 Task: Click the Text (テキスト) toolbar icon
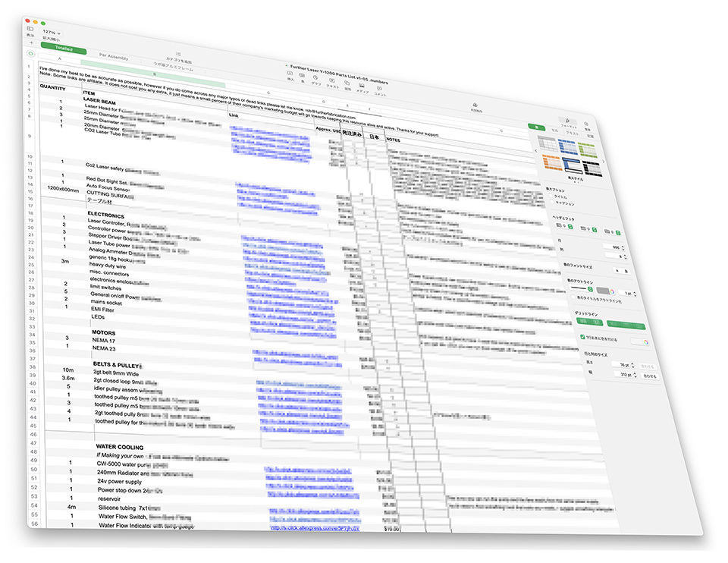pyautogui.click(x=332, y=80)
